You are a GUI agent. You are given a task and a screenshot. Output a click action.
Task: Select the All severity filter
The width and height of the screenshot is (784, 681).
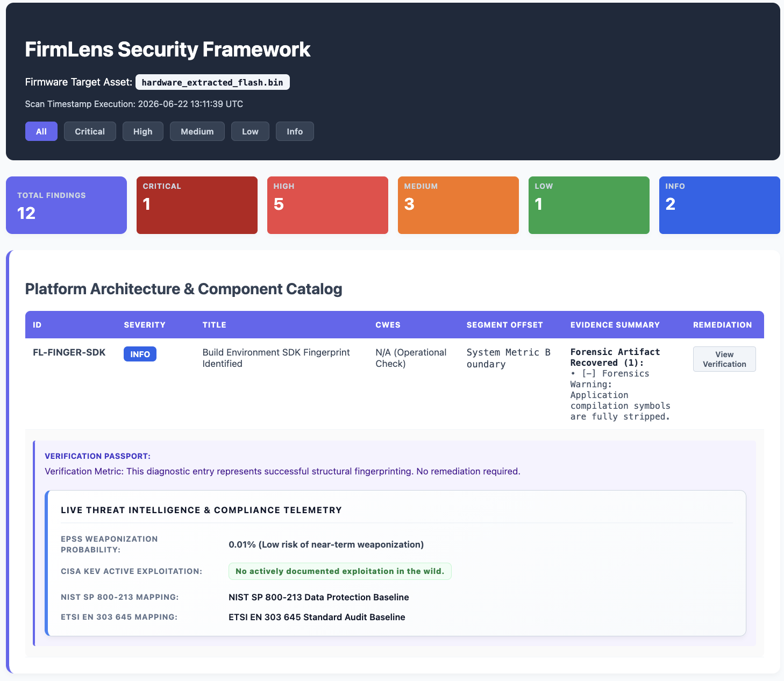[41, 131]
